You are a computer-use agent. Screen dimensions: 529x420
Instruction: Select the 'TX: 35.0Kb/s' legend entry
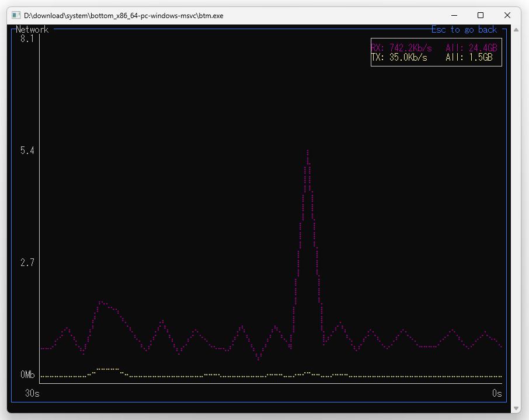pos(399,57)
